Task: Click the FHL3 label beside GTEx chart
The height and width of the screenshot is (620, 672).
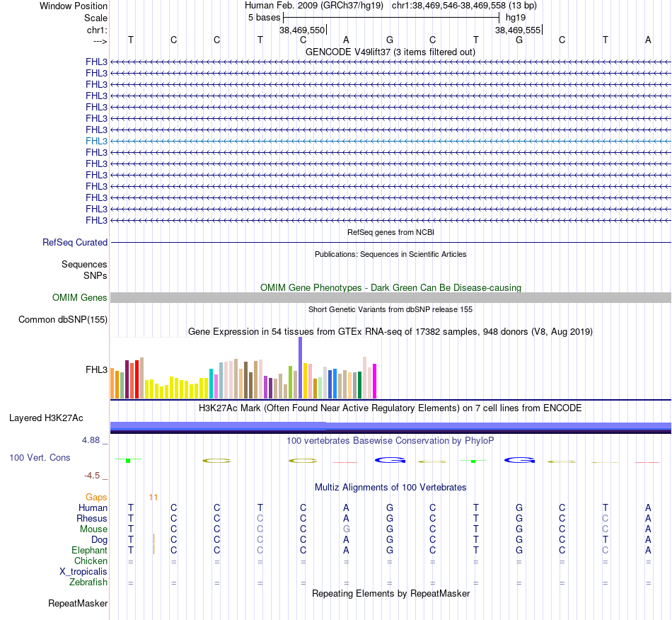Action: tap(96, 369)
